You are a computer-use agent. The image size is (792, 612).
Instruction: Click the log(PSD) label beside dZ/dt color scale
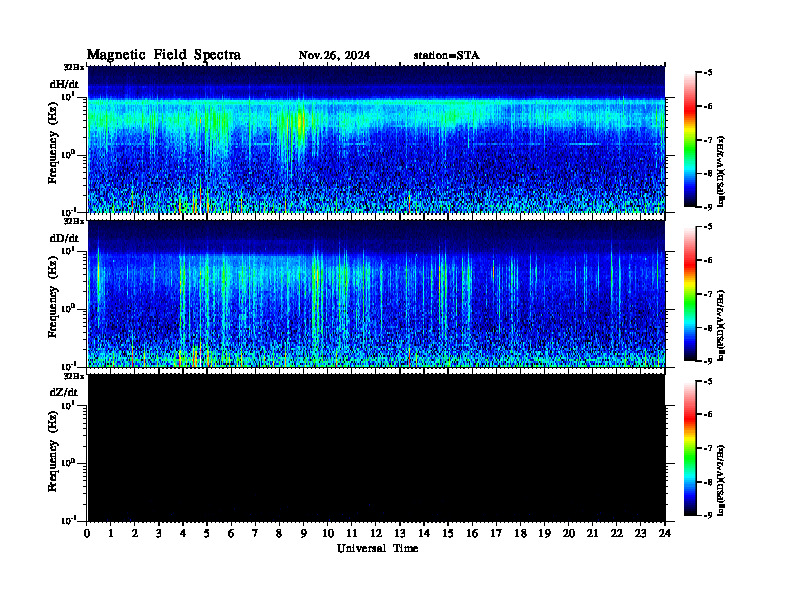click(x=723, y=480)
